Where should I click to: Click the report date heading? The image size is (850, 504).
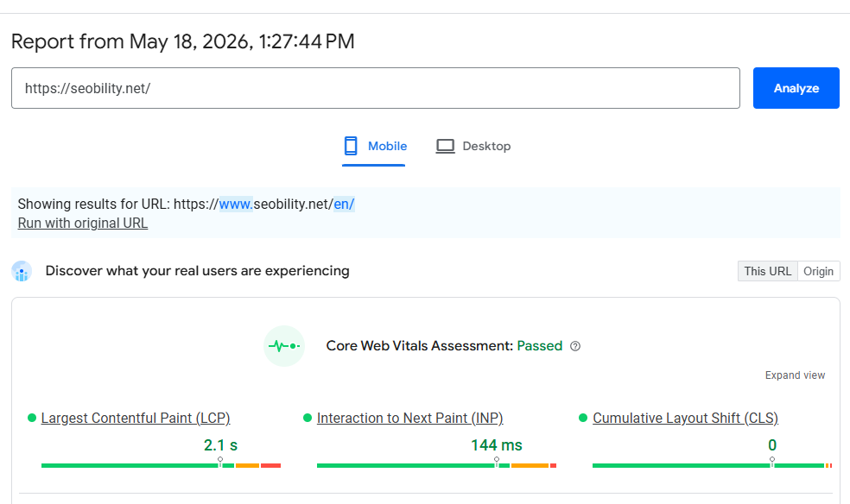pos(182,41)
